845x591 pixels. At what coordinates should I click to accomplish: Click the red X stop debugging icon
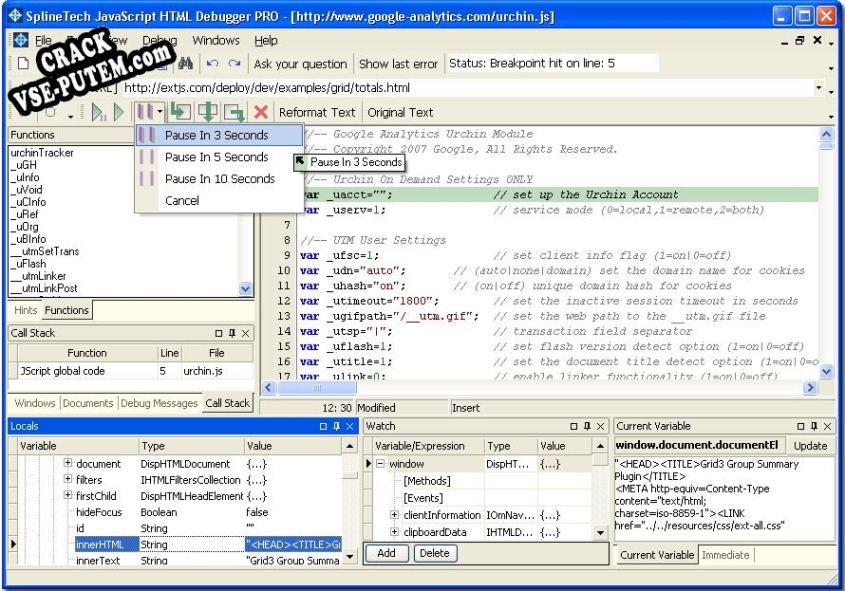261,112
